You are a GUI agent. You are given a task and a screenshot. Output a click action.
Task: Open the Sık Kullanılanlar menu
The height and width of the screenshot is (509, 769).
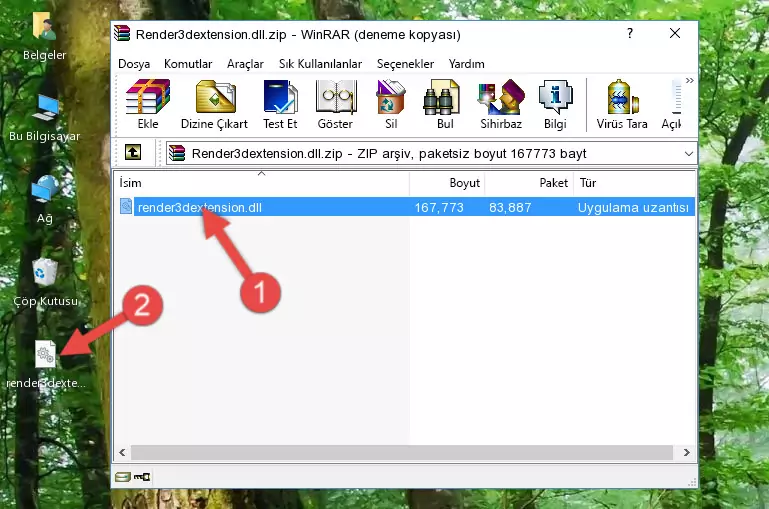click(x=320, y=64)
